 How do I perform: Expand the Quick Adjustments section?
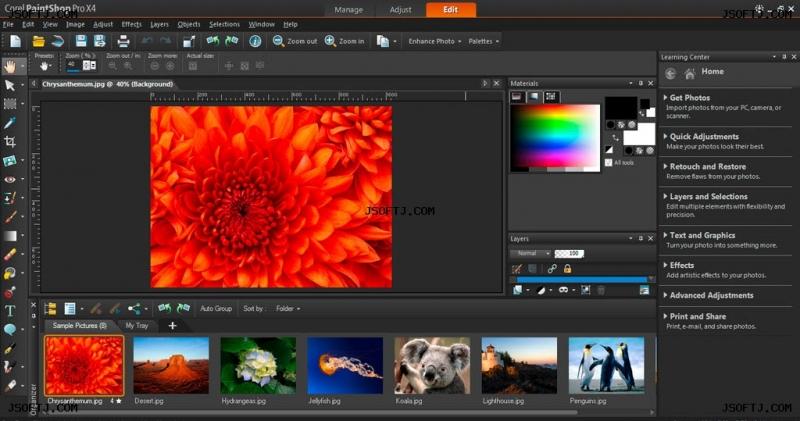coord(703,136)
